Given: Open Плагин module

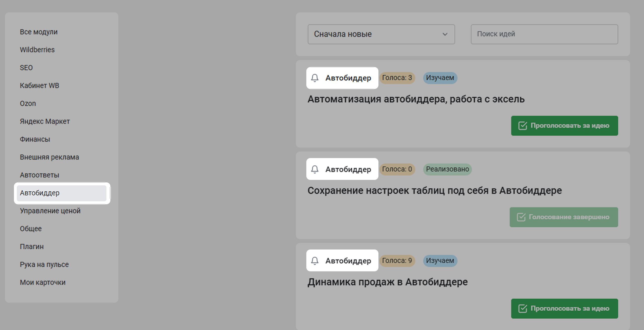Looking at the screenshot, I should 32,247.
